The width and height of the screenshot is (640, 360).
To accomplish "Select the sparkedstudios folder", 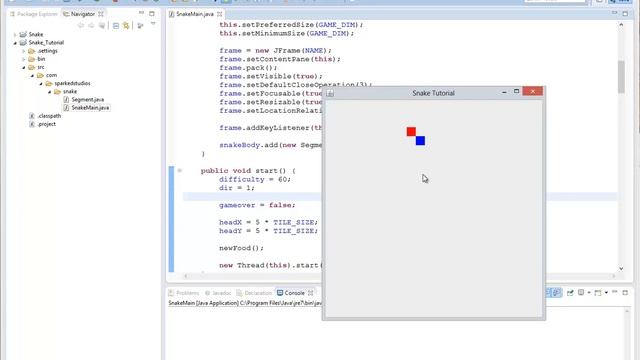I will pos(68,83).
